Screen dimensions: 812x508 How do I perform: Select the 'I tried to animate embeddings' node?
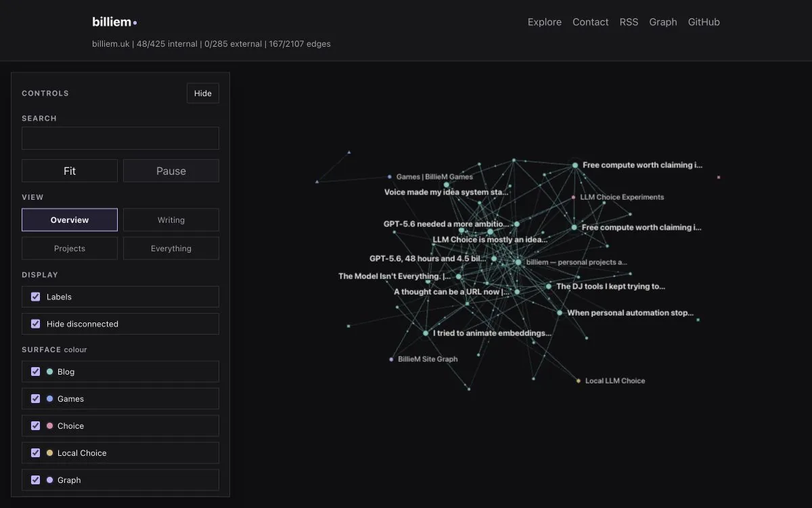(x=426, y=333)
